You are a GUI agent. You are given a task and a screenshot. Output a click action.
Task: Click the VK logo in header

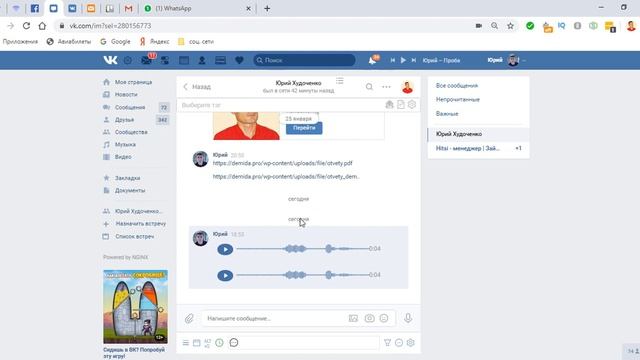coord(110,60)
